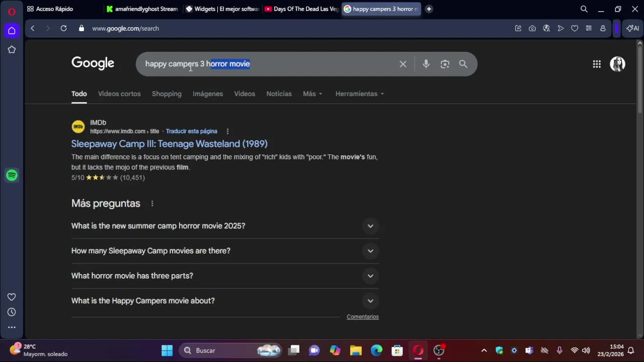644x362 pixels.
Task: Select the Imágenes search filter
Action: pyautogui.click(x=208, y=94)
